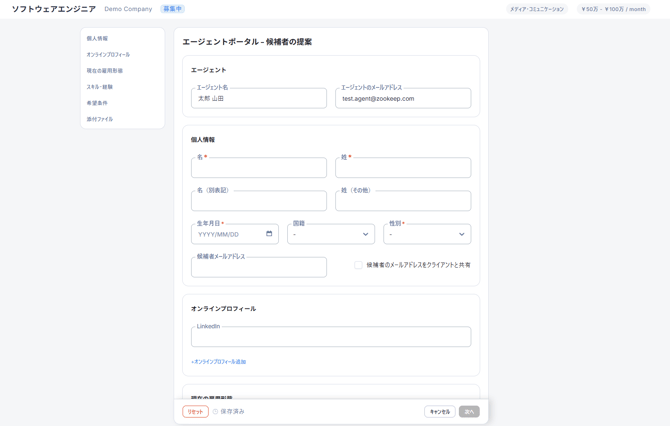Open スキル・経験 in the sidebar
The width and height of the screenshot is (670, 426).
(x=100, y=87)
